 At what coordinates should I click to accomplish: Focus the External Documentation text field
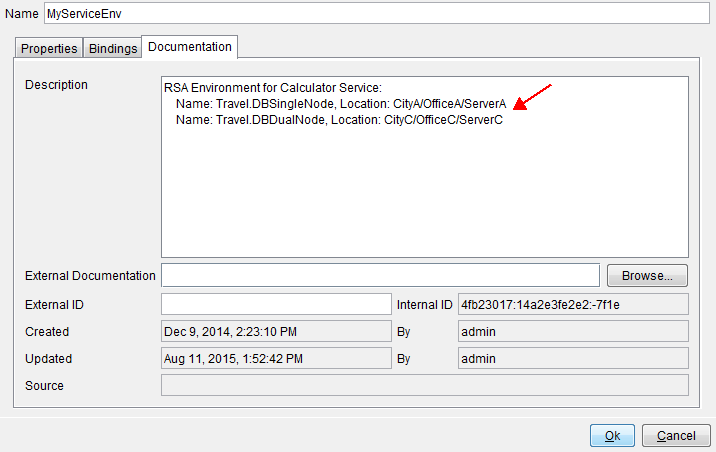pyautogui.click(x=380, y=275)
